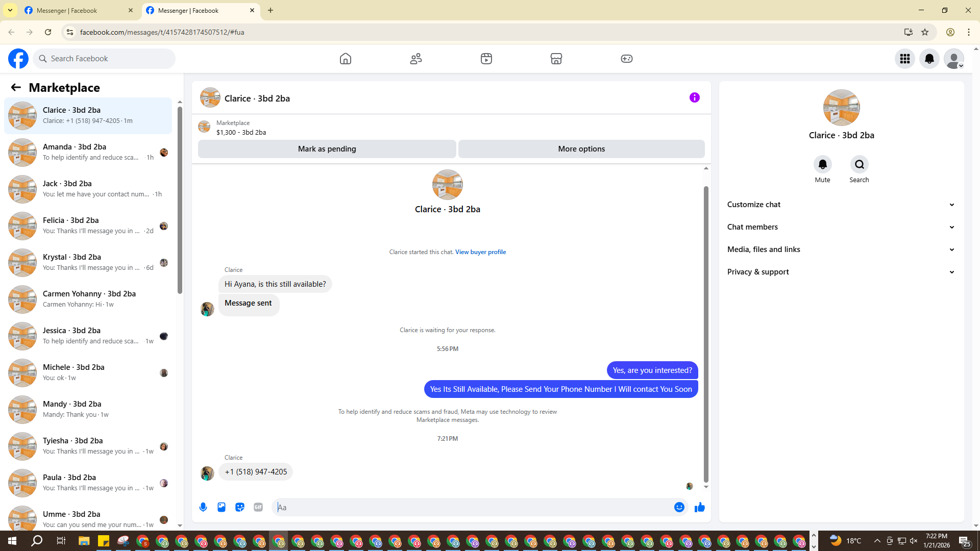Expand the Chat members section
980x551 pixels.
tap(841, 227)
